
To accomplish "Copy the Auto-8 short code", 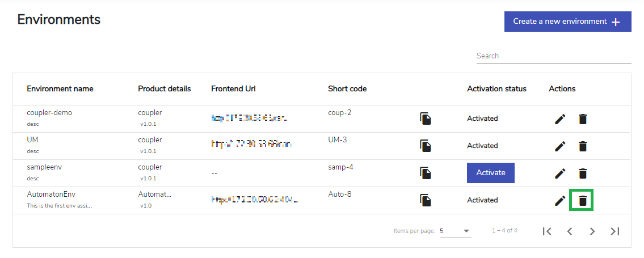I will coord(426,200).
